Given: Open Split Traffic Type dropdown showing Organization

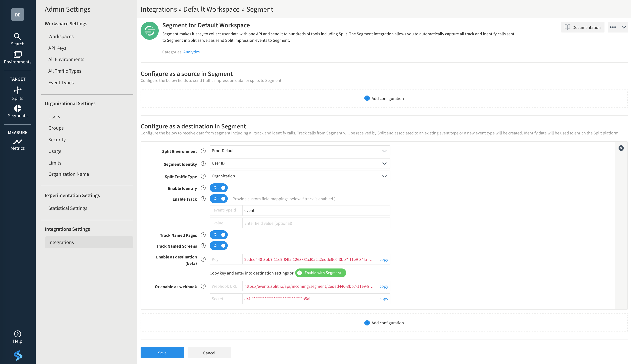Looking at the screenshot, I should (x=300, y=176).
